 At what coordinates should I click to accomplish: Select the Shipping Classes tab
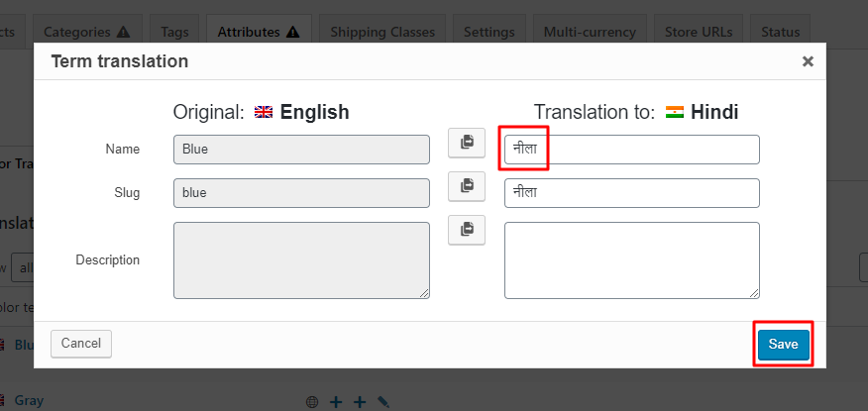tap(382, 32)
